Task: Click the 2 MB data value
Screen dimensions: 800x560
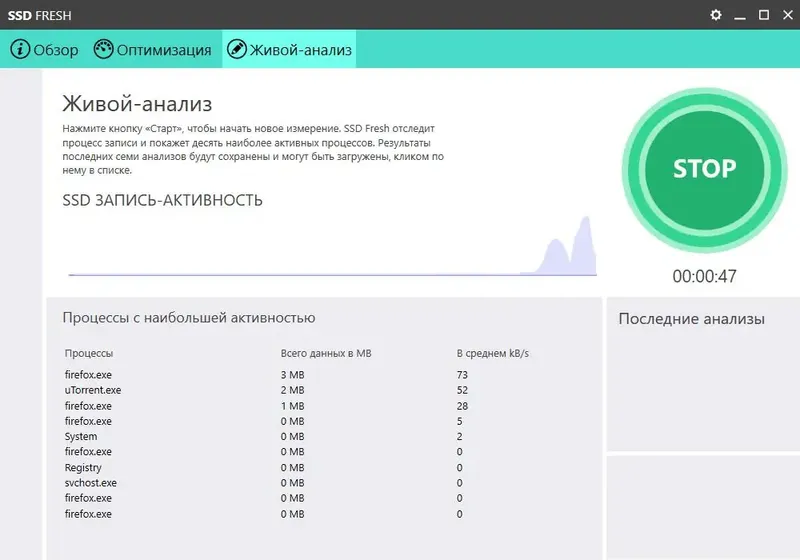Action: [x=292, y=390]
